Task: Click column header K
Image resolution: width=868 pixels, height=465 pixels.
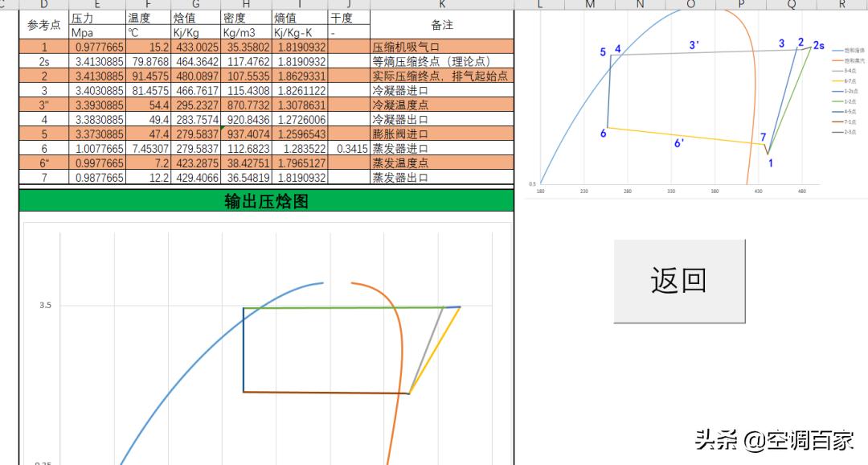Action: click(442, 4)
